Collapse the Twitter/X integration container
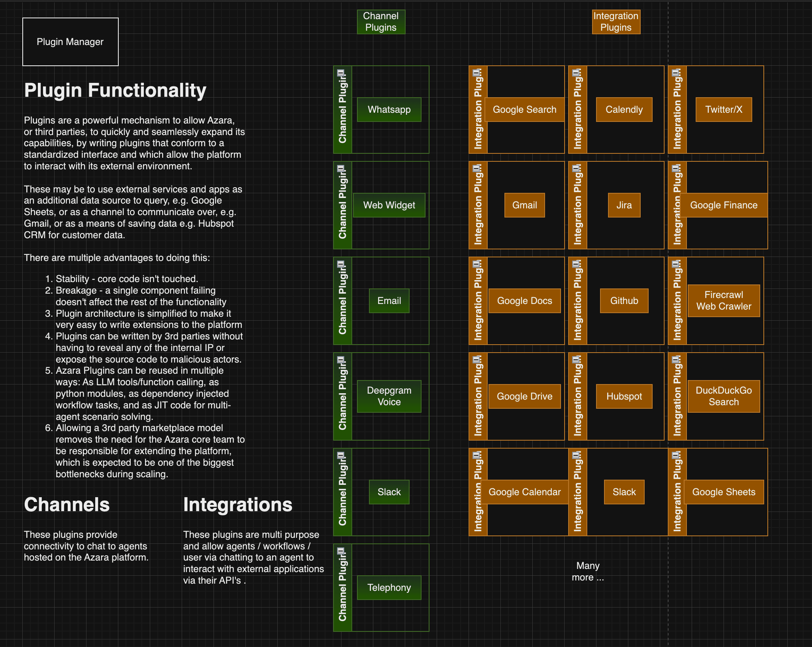This screenshot has width=812, height=647. click(675, 73)
